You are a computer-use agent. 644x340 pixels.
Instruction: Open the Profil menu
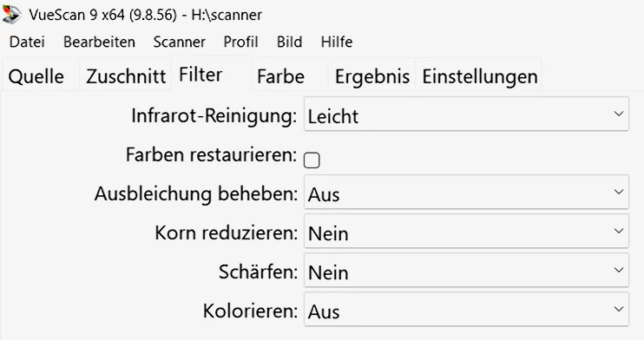coord(240,42)
